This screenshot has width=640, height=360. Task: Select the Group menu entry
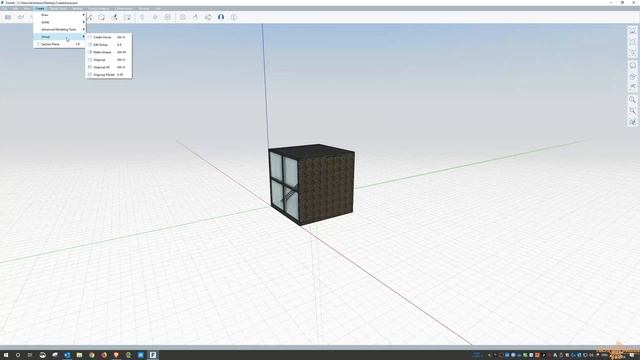[x=60, y=37]
